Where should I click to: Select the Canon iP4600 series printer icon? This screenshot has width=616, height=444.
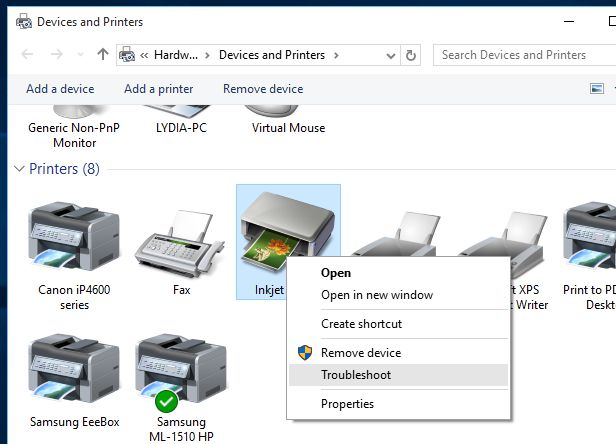[74, 236]
